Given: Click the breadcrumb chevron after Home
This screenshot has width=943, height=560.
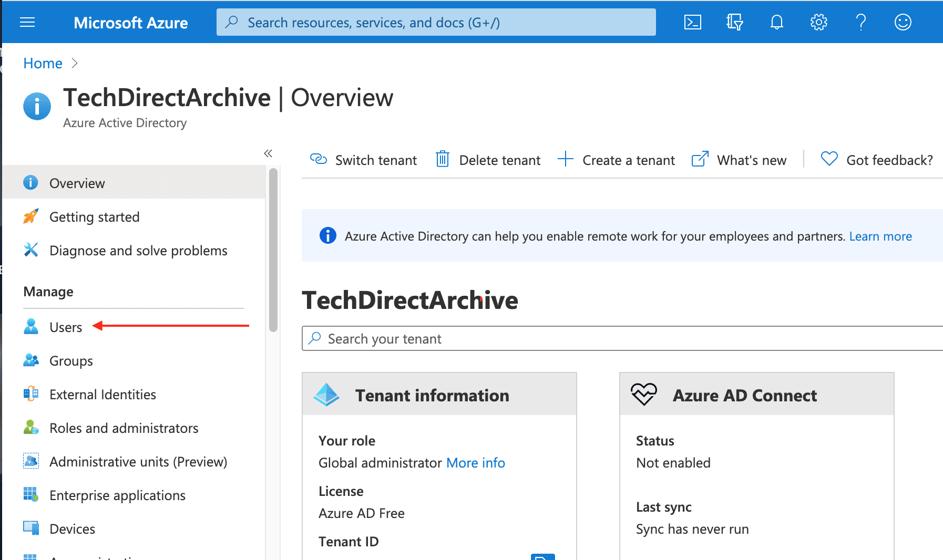Looking at the screenshot, I should pos(75,64).
